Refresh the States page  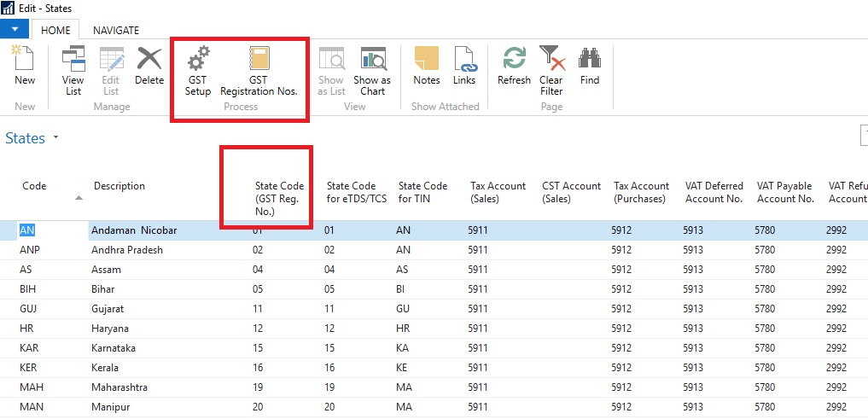(515, 66)
